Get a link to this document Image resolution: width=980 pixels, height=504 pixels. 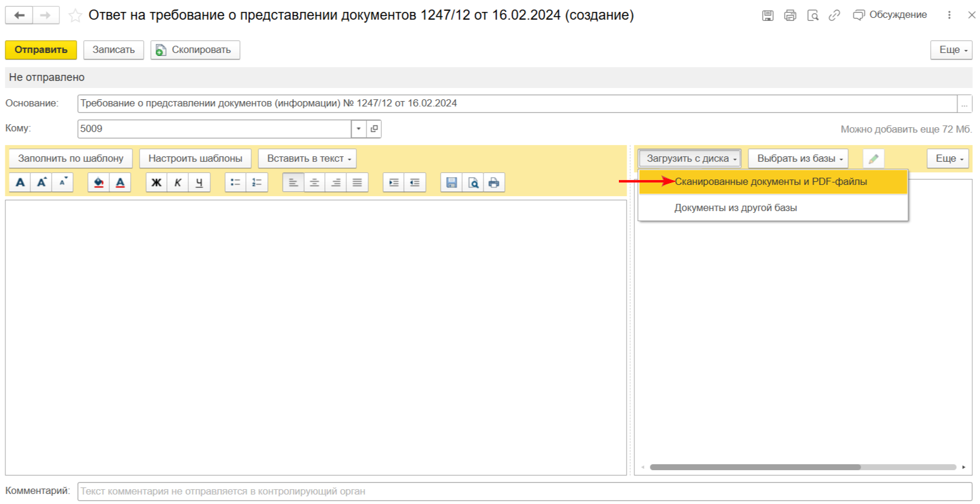(x=834, y=15)
